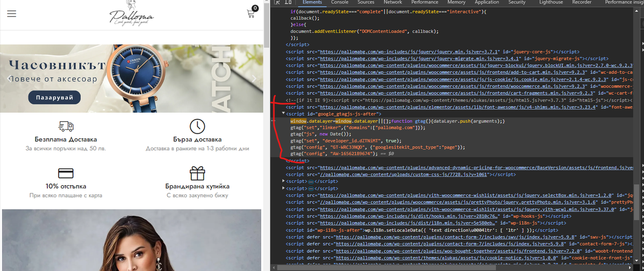
Task: Collapse the google_gtagjs-js-after script node
Action: click(283, 114)
